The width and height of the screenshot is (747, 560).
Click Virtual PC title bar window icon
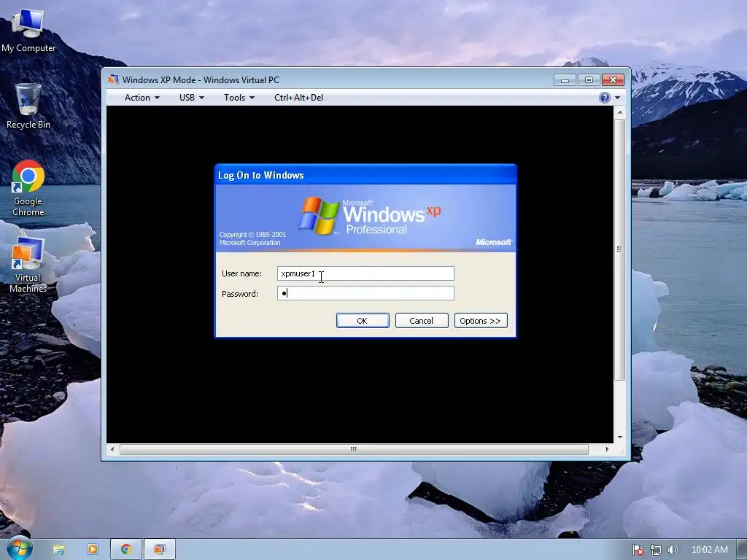[x=113, y=79]
